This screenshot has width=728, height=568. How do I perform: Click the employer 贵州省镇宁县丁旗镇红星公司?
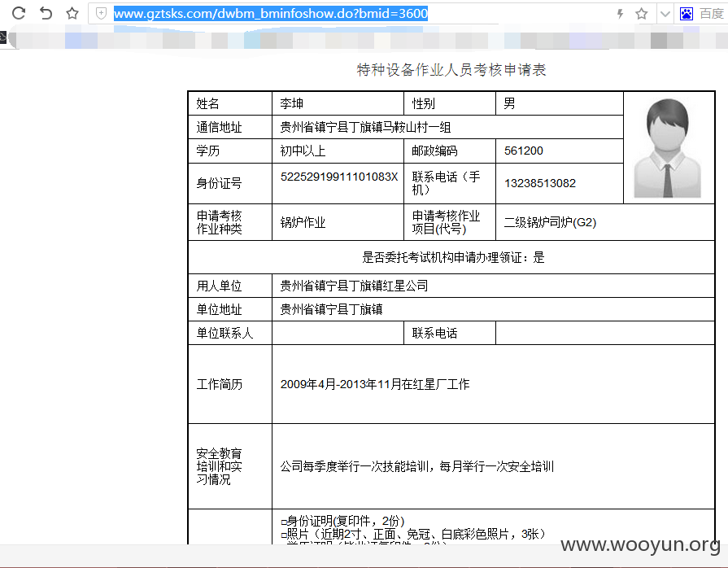coord(354,286)
